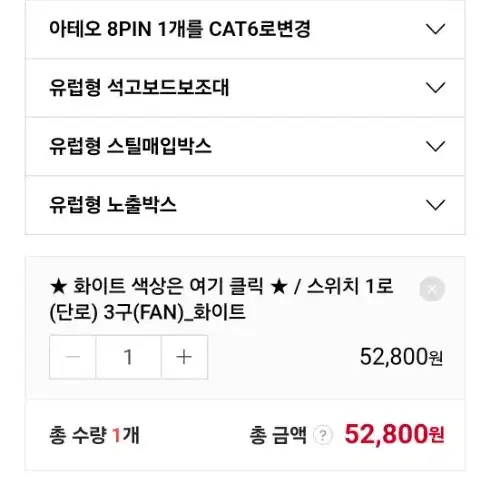Open the 유럽형 노출박스 option dropdown
The width and height of the screenshot is (490, 490).
[x=245, y=205]
